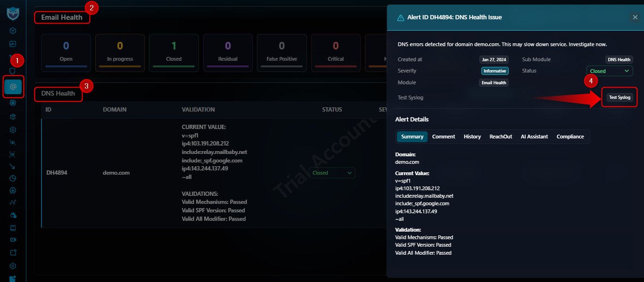This screenshot has height=282, width=644.
Task: Click 'Valid All Modifier: Passed' in alert summary
Action: click(x=423, y=253)
